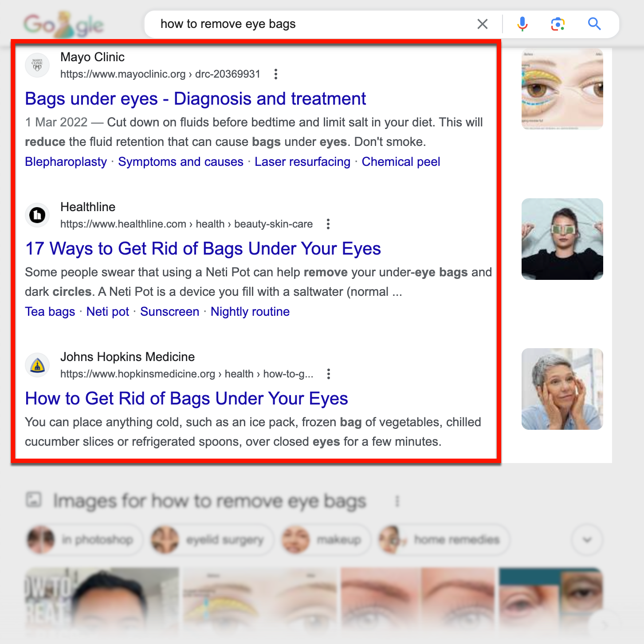
Task: Open the three-dot menu for the Healthline result
Action: 328,224
